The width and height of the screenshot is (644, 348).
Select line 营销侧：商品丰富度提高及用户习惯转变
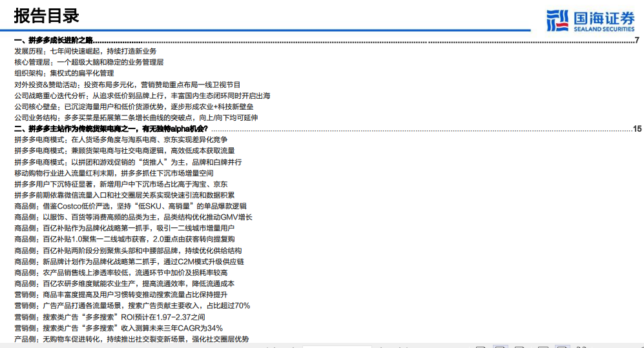[x=121, y=294]
